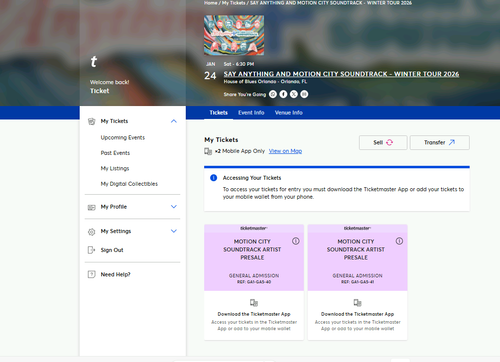Click the 'Accessing Your Tickets' heading

click(252, 178)
